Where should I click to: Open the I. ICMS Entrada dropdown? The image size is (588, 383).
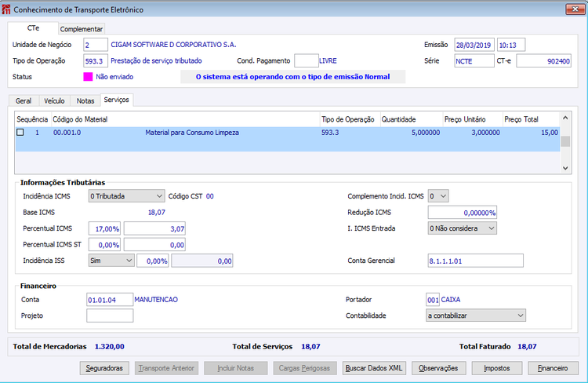coord(462,228)
